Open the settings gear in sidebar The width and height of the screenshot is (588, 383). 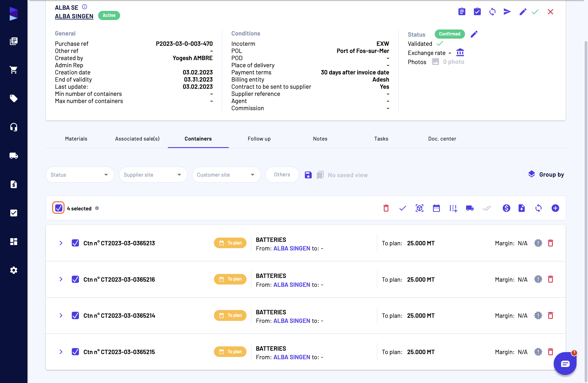13,270
